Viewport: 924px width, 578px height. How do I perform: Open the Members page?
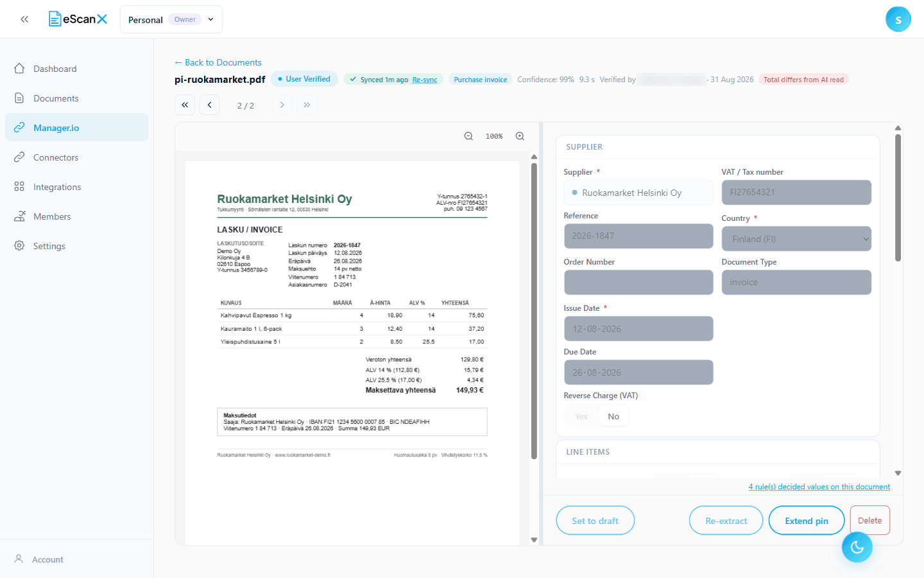(x=77, y=216)
